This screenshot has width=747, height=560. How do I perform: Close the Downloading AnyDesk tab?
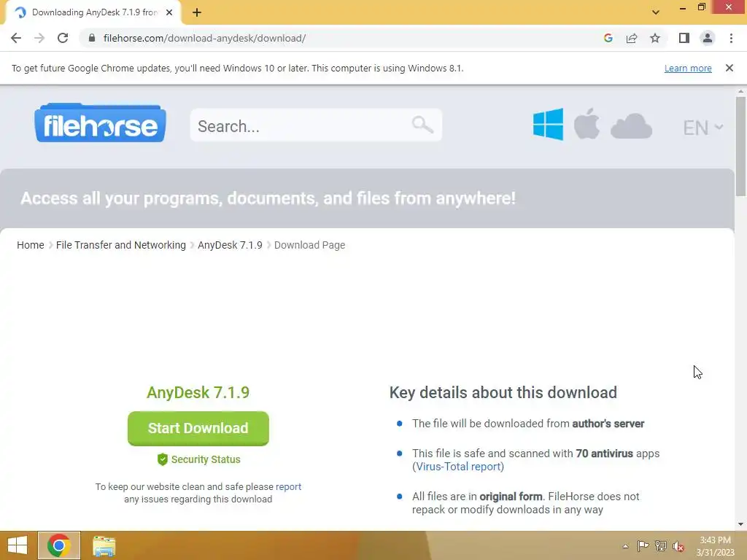tap(169, 13)
